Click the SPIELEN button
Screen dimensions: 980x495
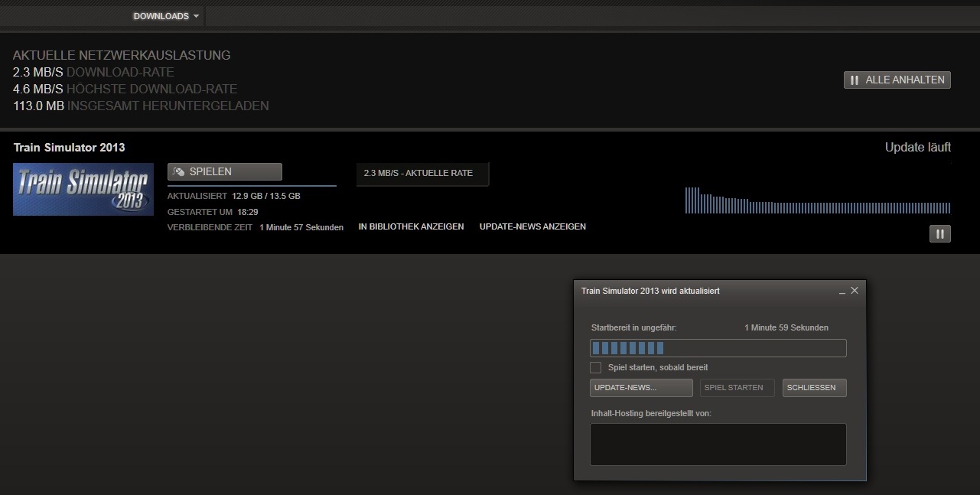point(224,171)
